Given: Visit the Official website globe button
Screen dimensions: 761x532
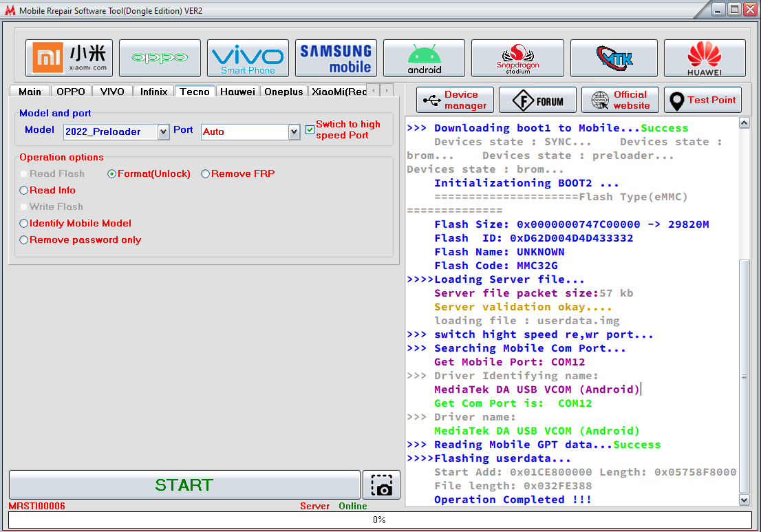Looking at the screenshot, I should (620, 100).
